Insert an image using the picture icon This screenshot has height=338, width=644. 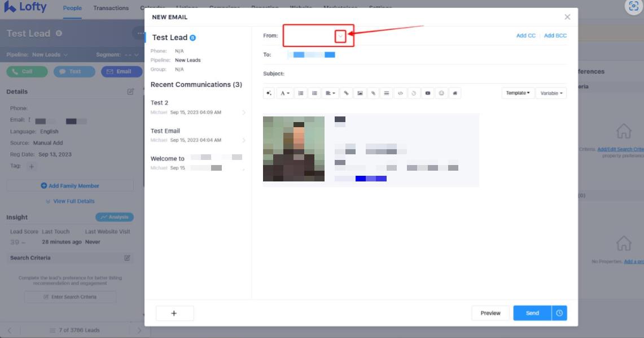(360, 93)
